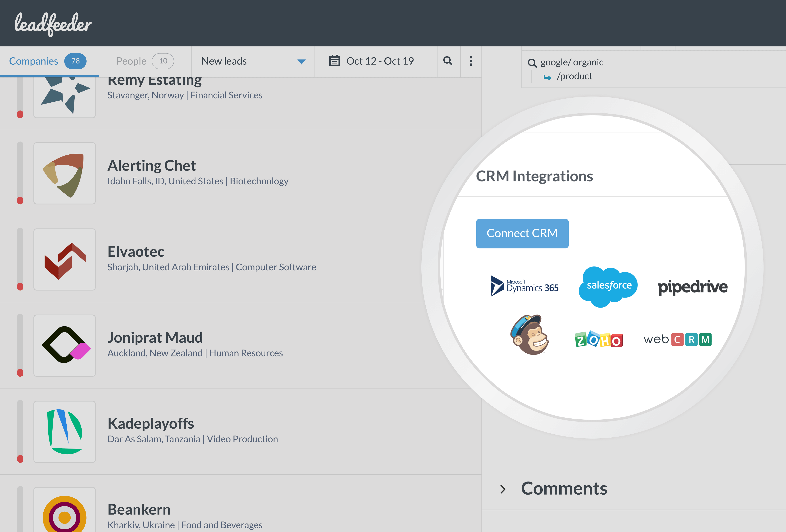
Task: Select the Zoho CRM logo
Action: (599, 339)
